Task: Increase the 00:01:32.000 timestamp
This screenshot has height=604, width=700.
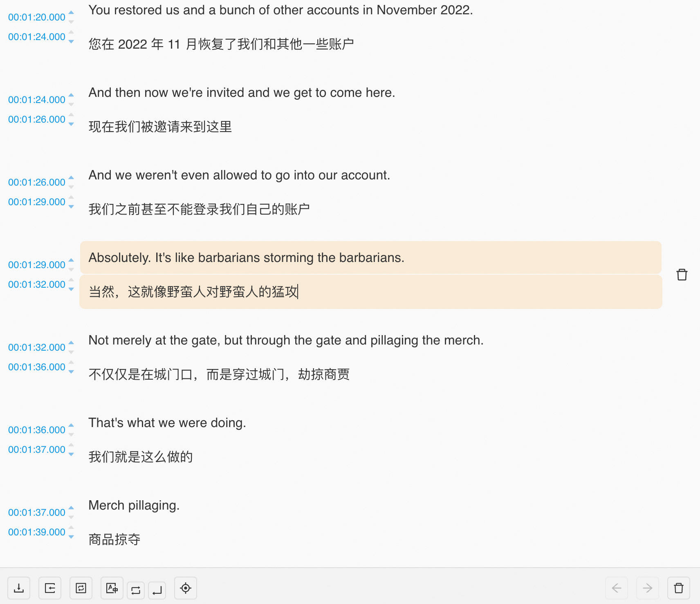Action: click(x=71, y=342)
